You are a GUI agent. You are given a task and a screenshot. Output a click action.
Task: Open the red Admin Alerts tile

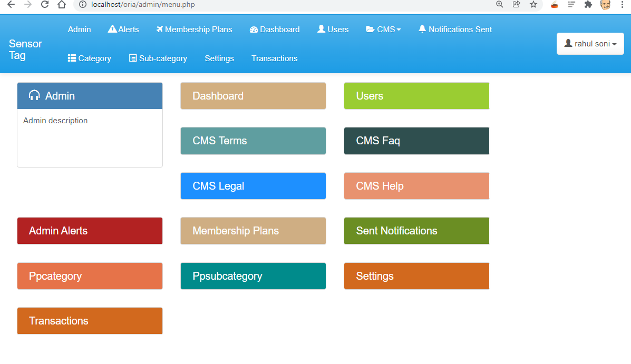click(x=90, y=231)
